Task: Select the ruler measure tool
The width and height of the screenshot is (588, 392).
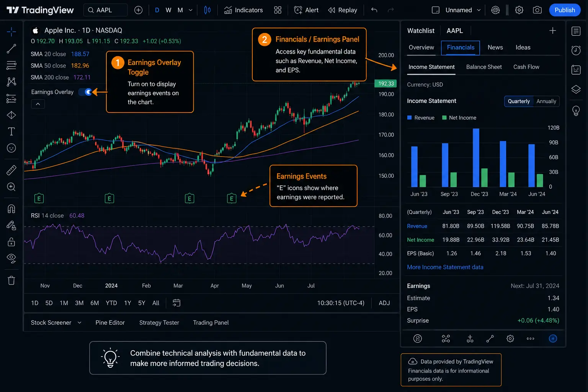Action: 11,170
